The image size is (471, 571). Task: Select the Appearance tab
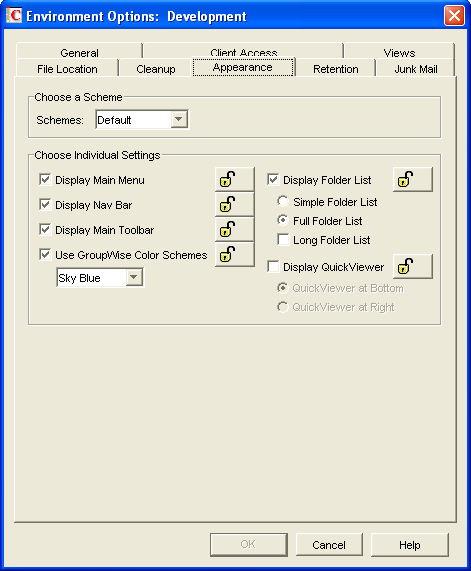(x=243, y=67)
